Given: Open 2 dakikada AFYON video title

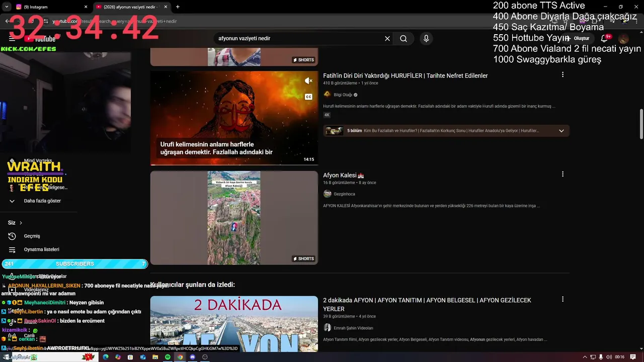Looking at the screenshot, I should (x=427, y=304).
